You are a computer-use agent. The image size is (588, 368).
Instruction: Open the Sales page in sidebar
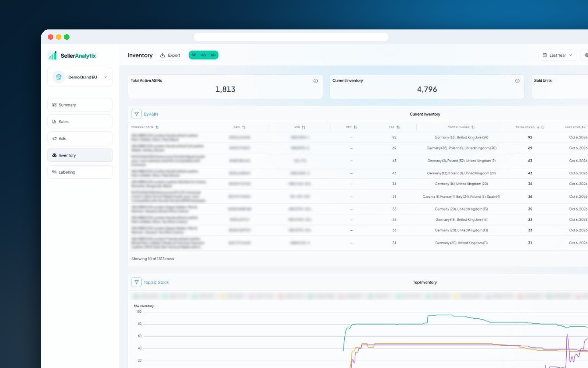80,121
